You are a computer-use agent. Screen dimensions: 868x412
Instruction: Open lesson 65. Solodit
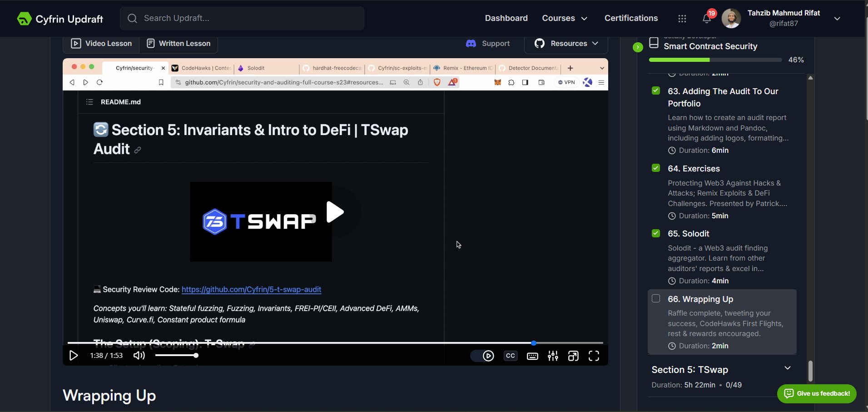pyautogui.click(x=688, y=234)
